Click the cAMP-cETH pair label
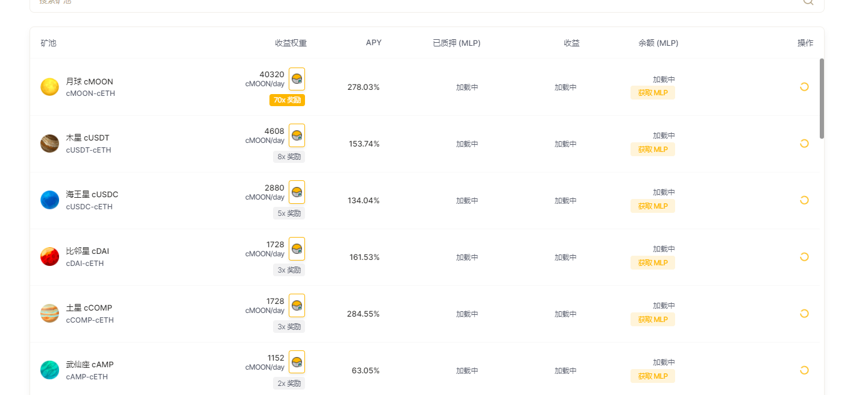 click(x=87, y=377)
